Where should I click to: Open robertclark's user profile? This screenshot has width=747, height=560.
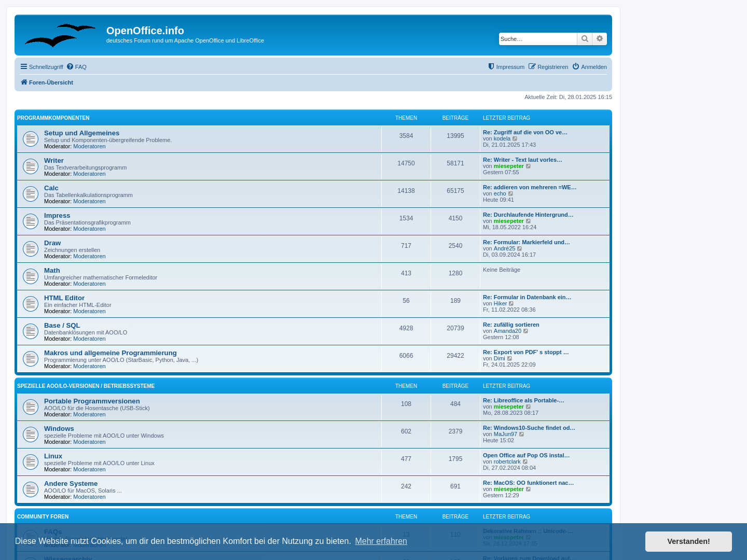507,461
